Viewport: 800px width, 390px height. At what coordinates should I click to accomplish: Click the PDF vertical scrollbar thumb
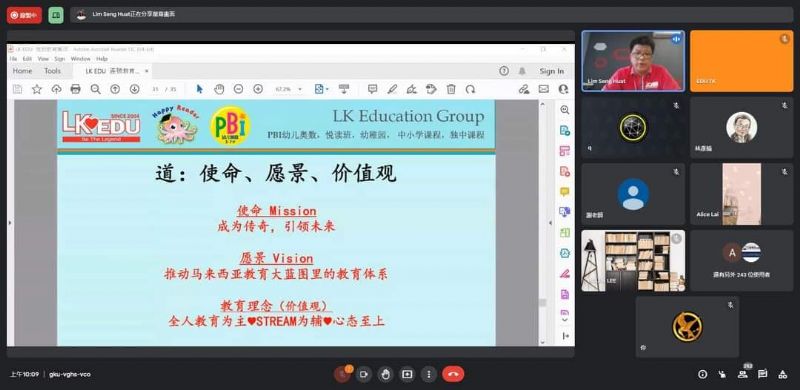tap(542, 302)
